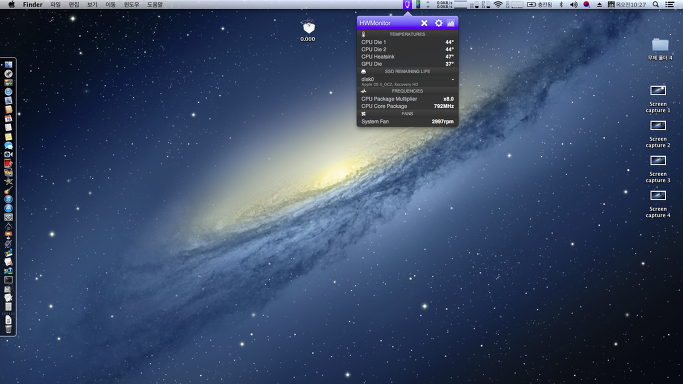Open the Terminal icon in Dock

click(8, 280)
